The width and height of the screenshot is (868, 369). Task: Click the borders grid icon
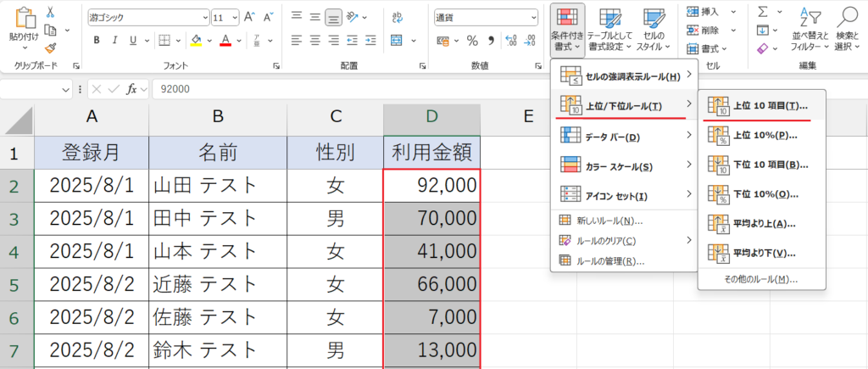[164, 40]
